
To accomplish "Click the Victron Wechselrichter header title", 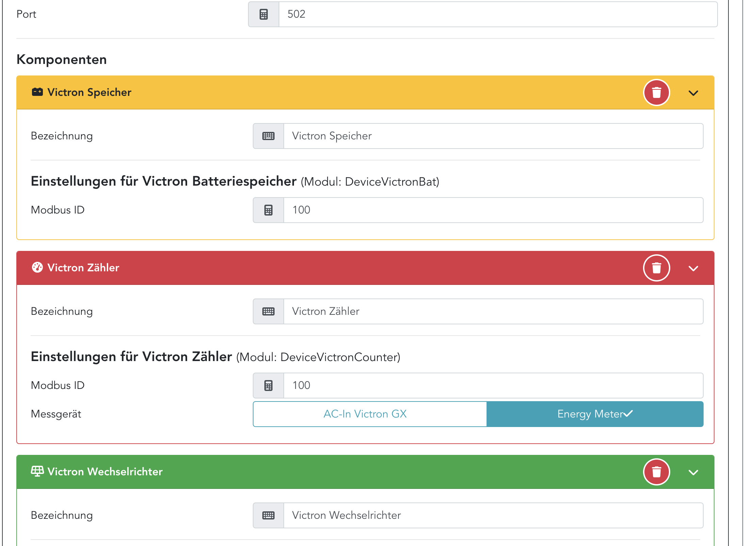I will pyautogui.click(x=105, y=472).
